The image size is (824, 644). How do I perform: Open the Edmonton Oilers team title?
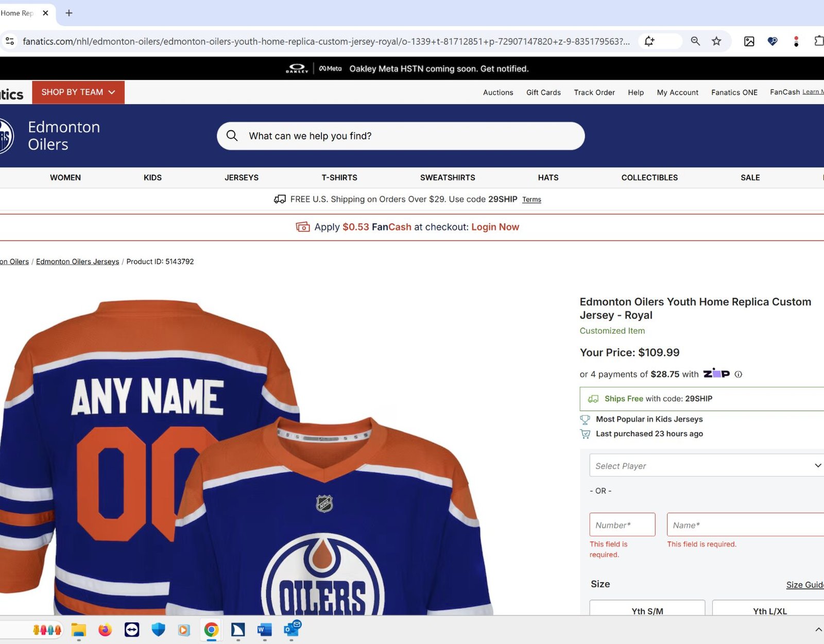(64, 135)
